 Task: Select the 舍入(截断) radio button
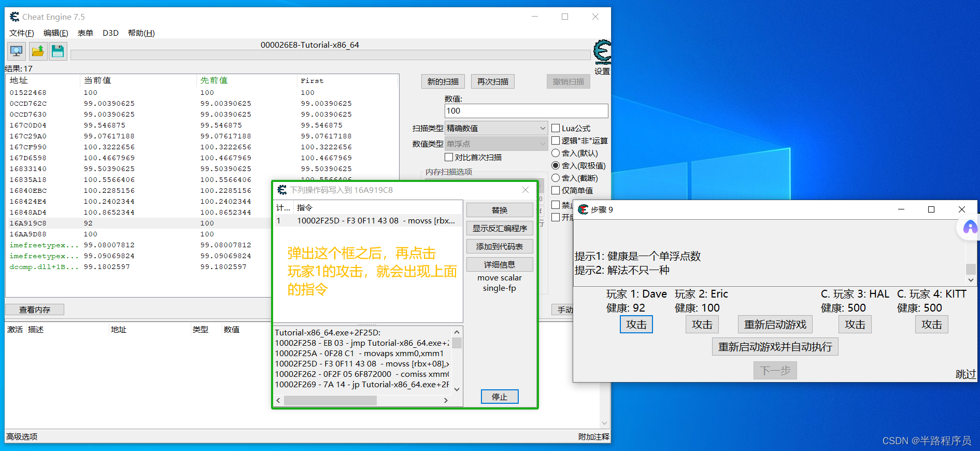pyautogui.click(x=556, y=178)
